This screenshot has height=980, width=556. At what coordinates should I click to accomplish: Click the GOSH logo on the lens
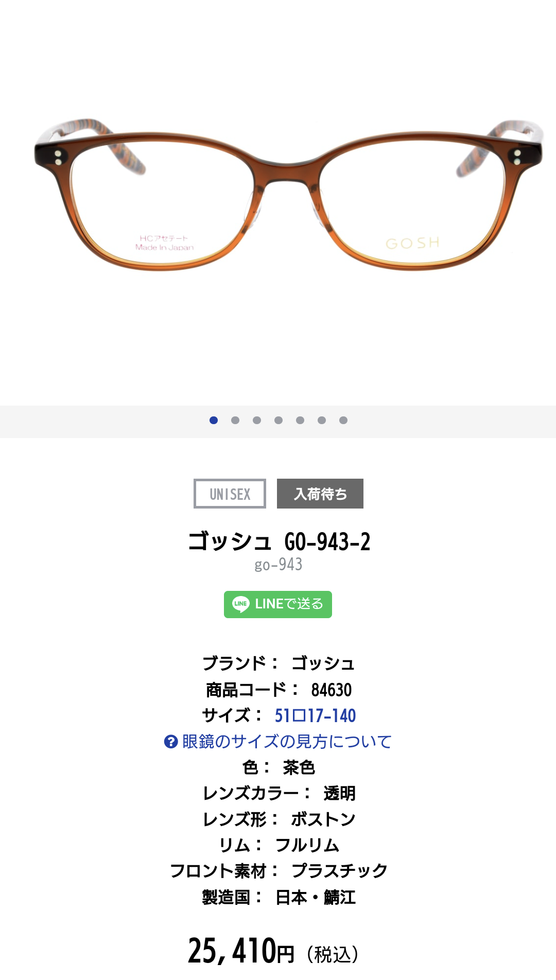(x=412, y=243)
